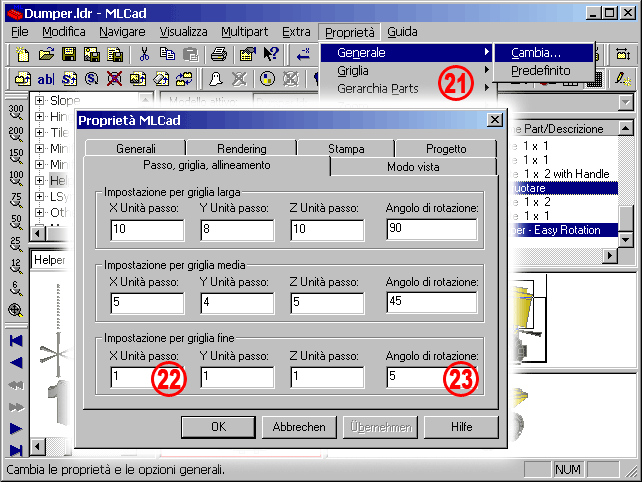Click the round color selector toolbar icon
The height and width of the screenshot is (482, 642).
pos(267,79)
